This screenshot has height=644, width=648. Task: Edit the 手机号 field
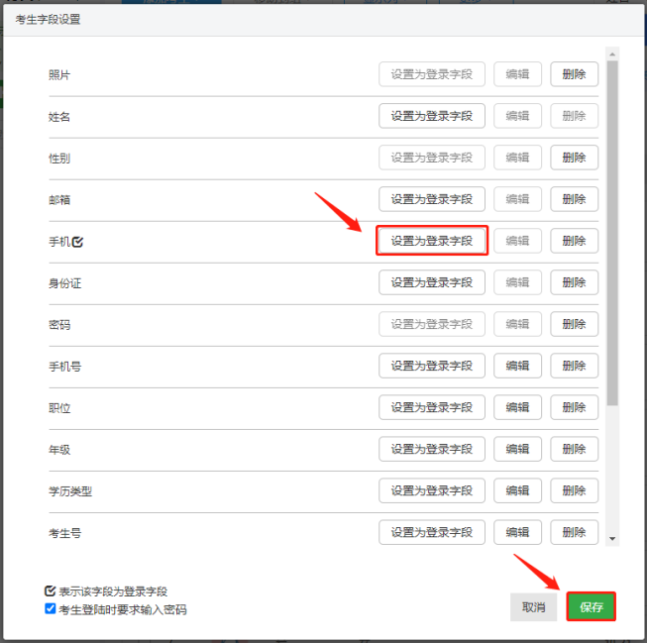[x=517, y=366]
